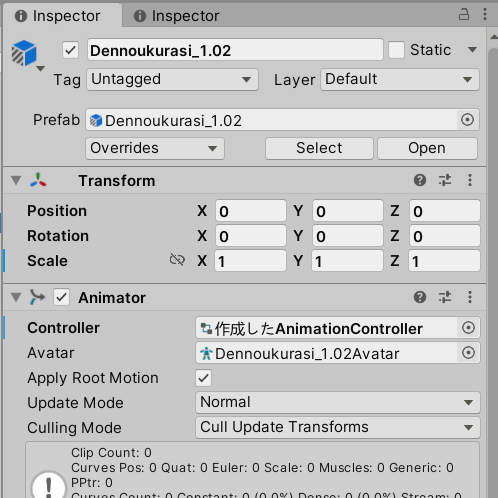Click Controller object picker circle icon

click(468, 328)
